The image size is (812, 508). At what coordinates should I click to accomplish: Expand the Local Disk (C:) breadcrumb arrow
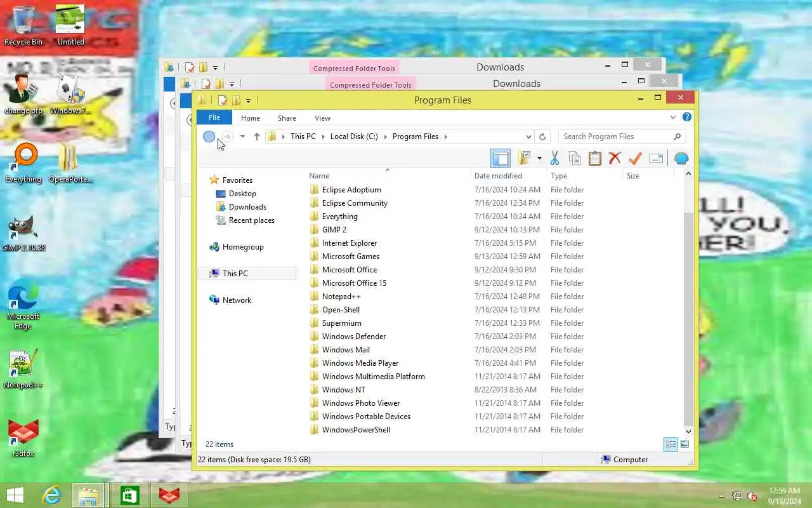click(x=386, y=137)
